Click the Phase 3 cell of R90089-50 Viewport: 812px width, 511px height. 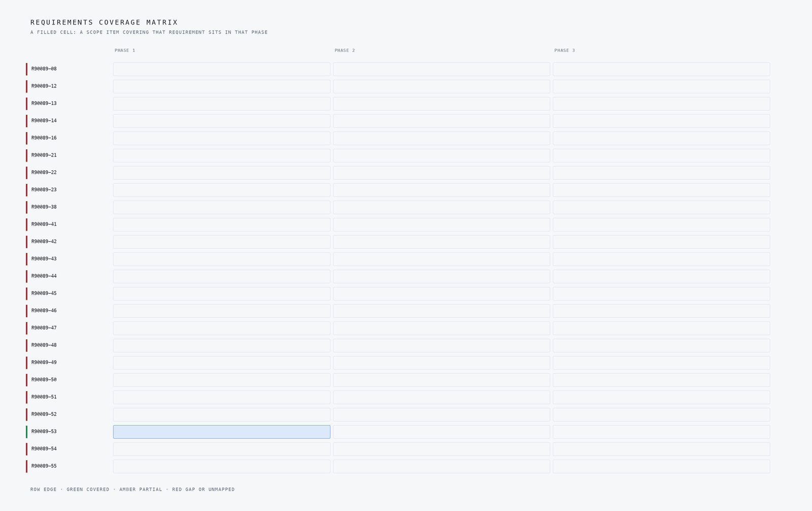point(661,380)
